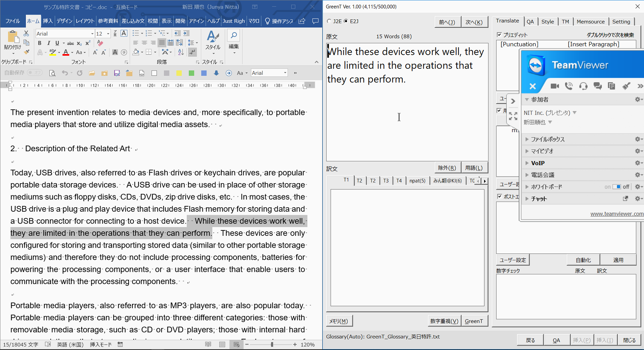Open the Find magnifier icon in ribbon

click(x=234, y=36)
